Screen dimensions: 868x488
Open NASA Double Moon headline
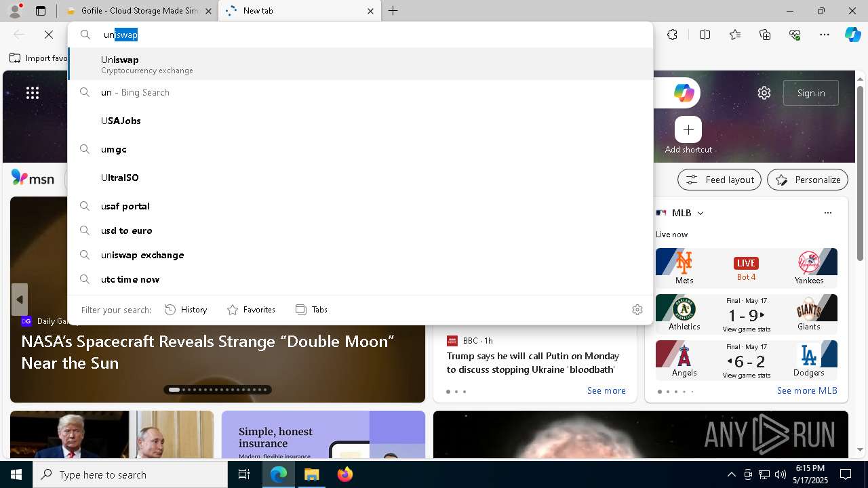click(208, 352)
